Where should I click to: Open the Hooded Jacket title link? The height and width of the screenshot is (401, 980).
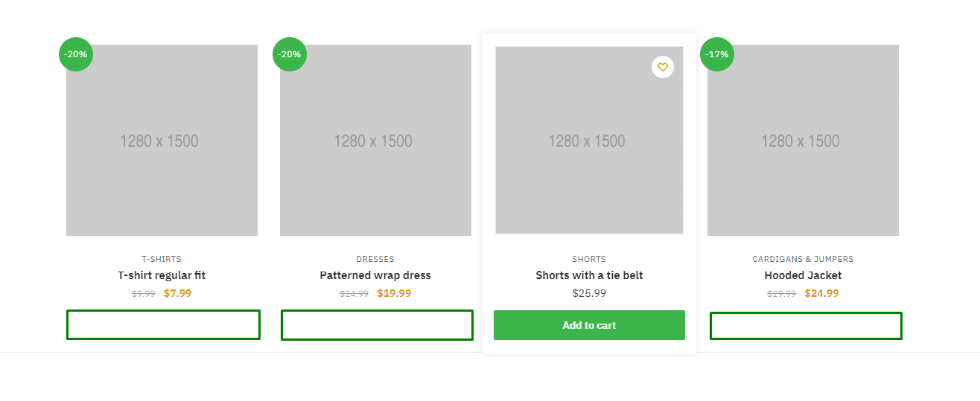coord(803,275)
